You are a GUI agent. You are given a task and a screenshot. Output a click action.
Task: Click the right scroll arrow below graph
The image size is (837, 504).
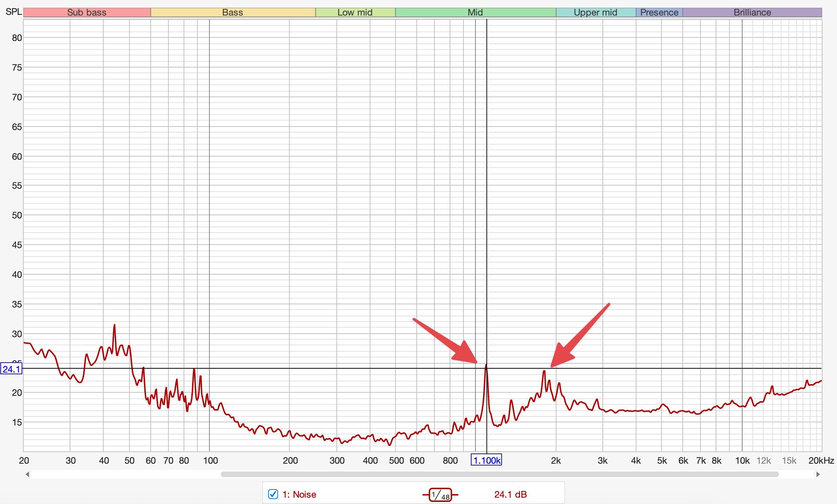[x=818, y=474]
